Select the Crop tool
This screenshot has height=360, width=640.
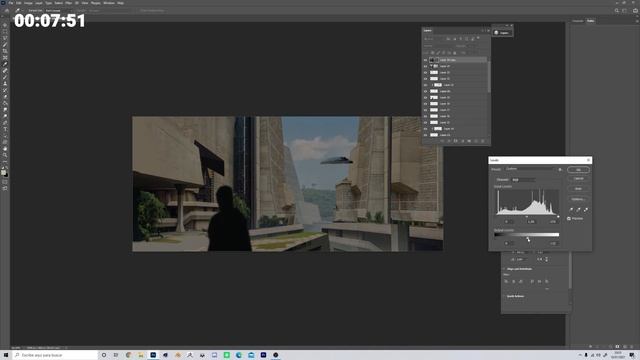pyautogui.click(x=5, y=51)
